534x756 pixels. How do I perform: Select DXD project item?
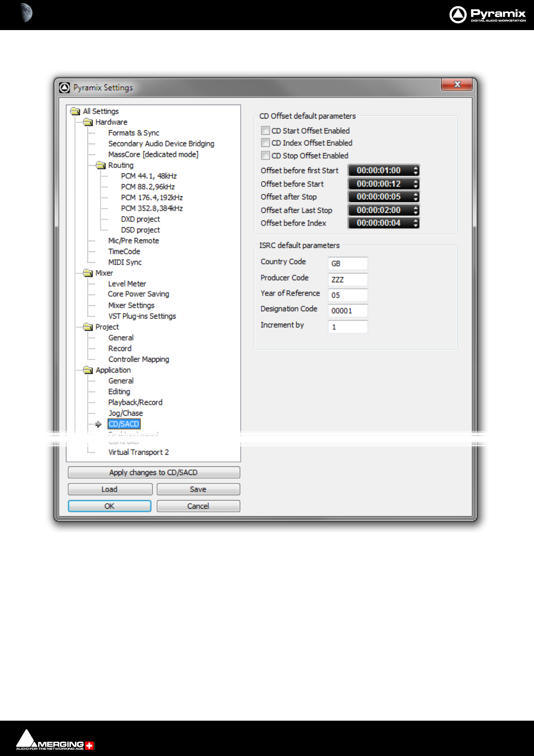click(x=140, y=219)
